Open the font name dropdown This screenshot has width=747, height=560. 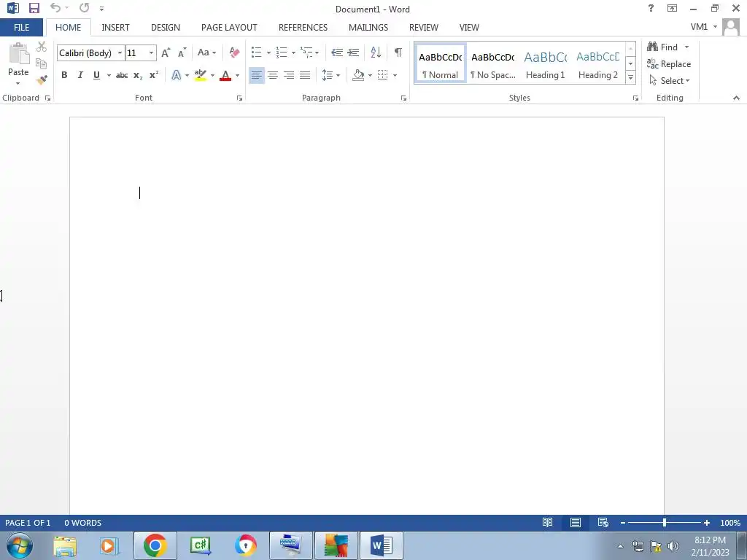coord(120,52)
